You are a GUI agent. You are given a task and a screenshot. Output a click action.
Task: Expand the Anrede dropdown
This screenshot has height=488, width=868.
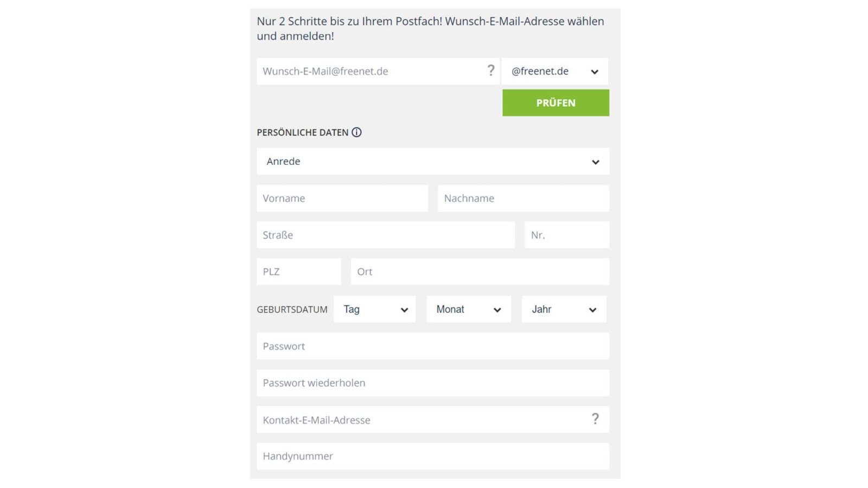(432, 162)
